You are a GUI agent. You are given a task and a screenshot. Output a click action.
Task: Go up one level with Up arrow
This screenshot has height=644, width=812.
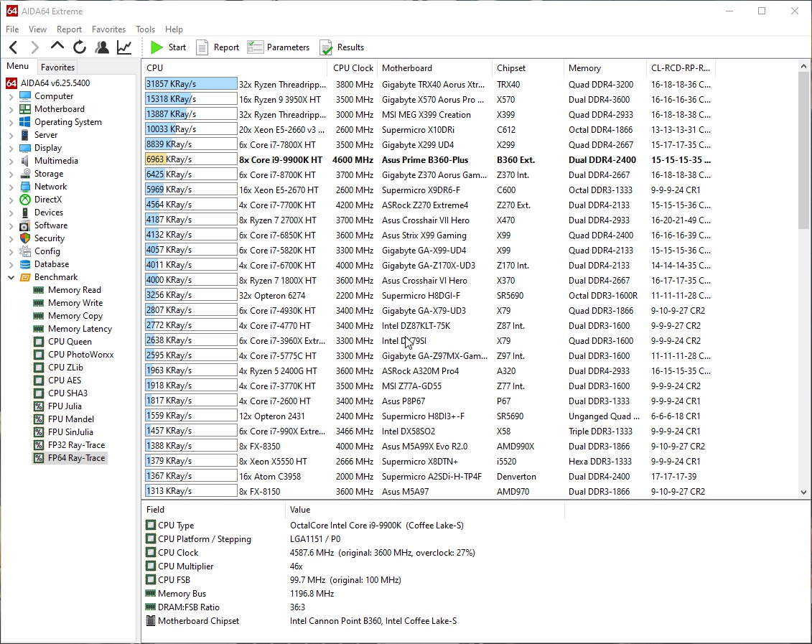[x=57, y=47]
